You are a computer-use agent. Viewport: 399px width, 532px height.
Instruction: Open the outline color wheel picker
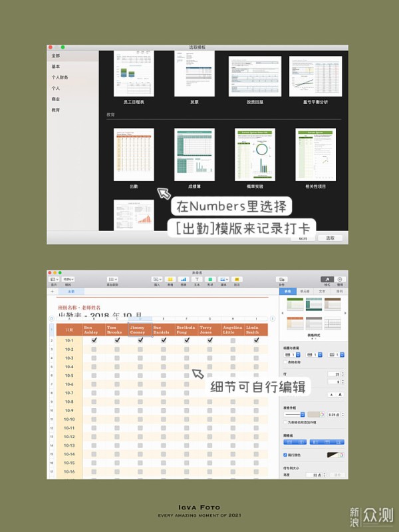click(x=322, y=414)
